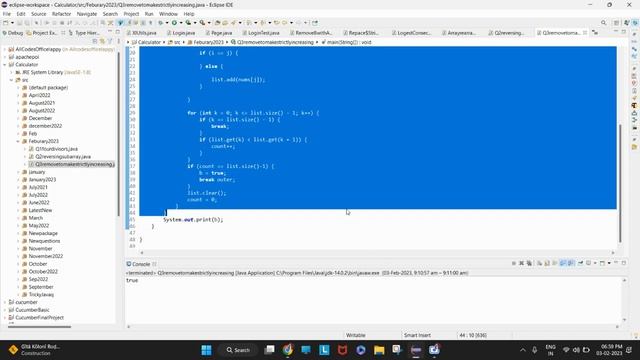Click the Terminate icon in Console toolbar
This screenshot has height=360, width=640.
pos(514,263)
